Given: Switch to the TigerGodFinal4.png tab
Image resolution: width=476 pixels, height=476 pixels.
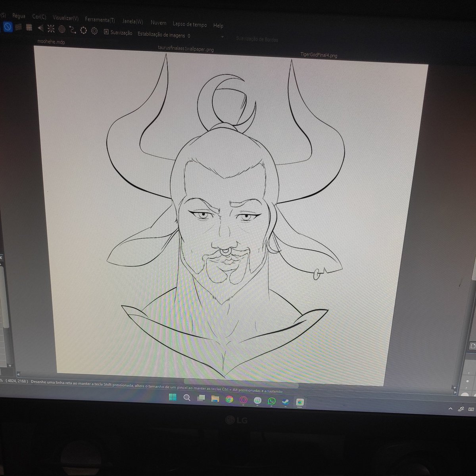Looking at the screenshot, I should tap(319, 55).
